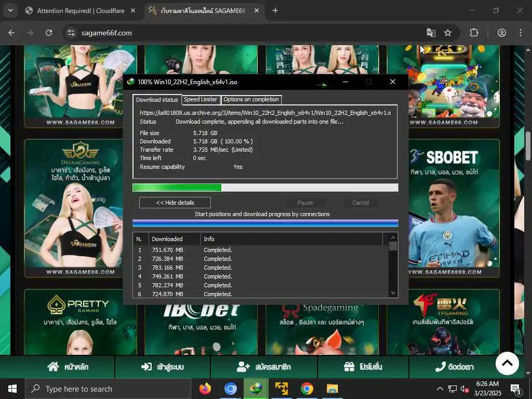The image size is (532, 399).
Task: Select connection row with 783.166 MB
Action: [x=261, y=268]
